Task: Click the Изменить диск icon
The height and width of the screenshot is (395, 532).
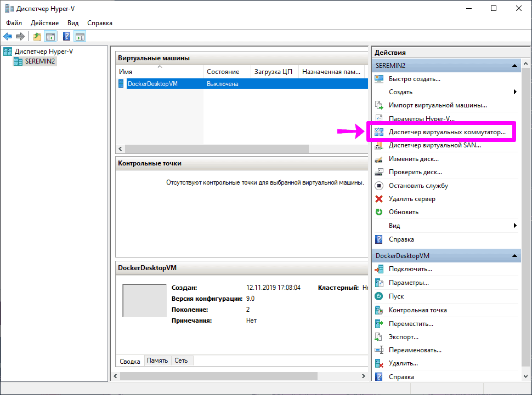Action: pos(379,159)
